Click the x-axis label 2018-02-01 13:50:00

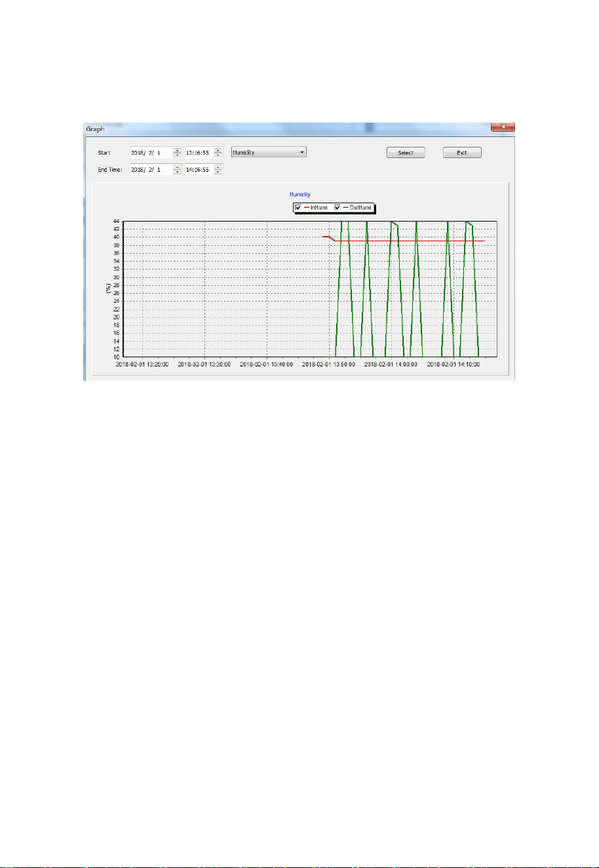[329, 364]
